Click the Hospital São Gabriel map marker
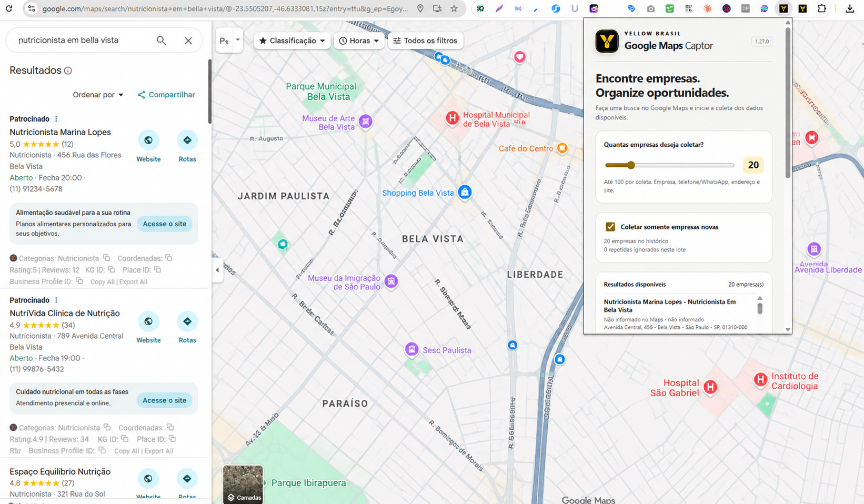The height and width of the screenshot is (504, 864). [x=710, y=387]
